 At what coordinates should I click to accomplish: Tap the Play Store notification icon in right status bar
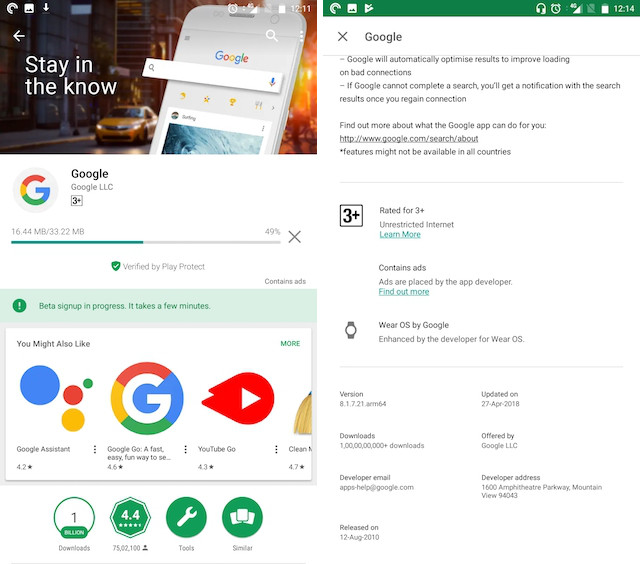369,8
